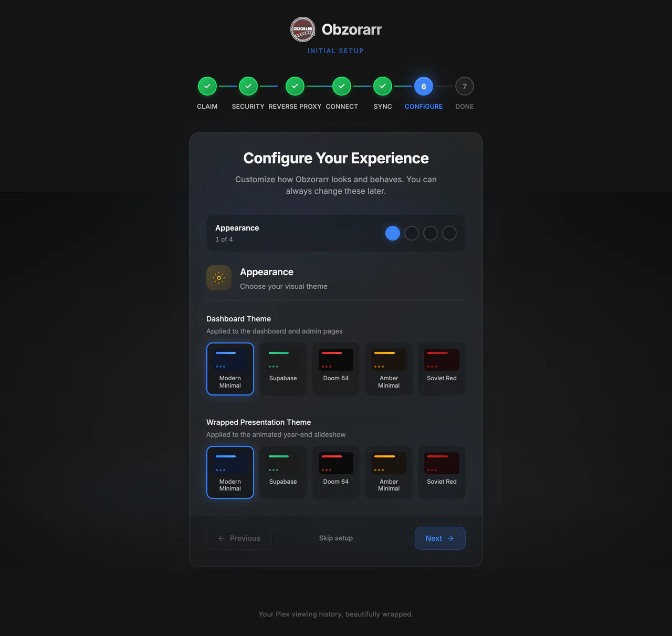The height and width of the screenshot is (636, 672).
Task: Click the 'Dashboard Theme' section label
Action: pos(239,319)
